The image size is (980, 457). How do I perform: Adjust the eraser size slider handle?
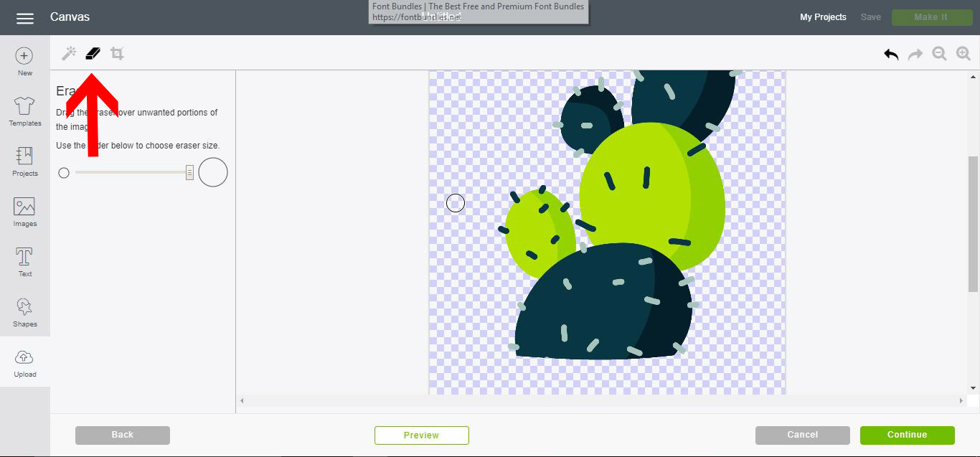click(x=189, y=172)
